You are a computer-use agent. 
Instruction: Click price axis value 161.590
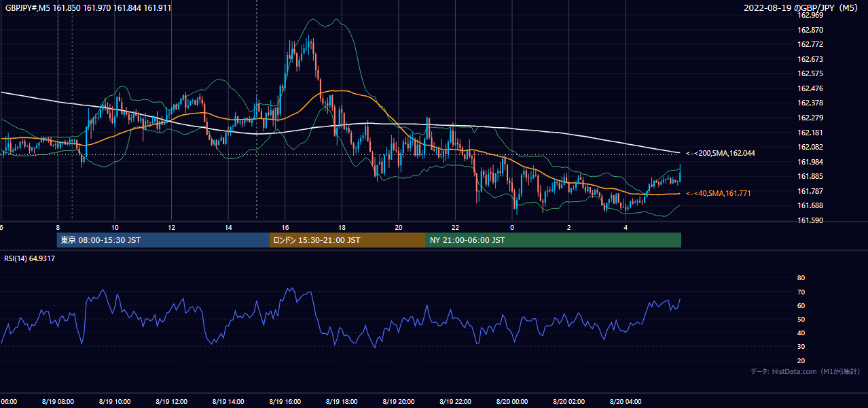[810, 220]
